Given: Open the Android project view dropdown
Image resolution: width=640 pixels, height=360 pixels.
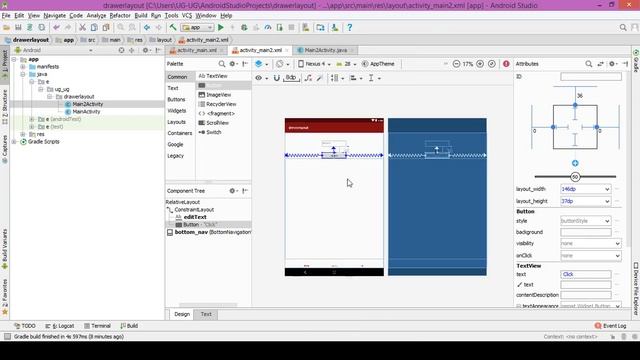Looking at the screenshot, I should (x=53, y=50).
